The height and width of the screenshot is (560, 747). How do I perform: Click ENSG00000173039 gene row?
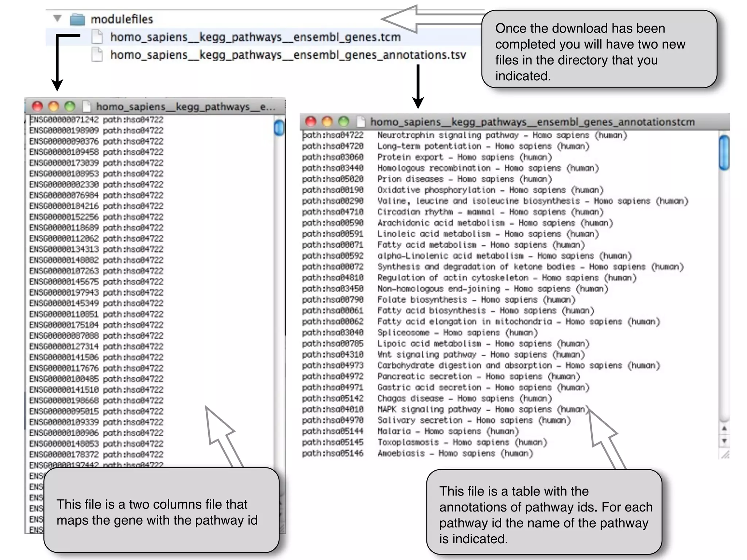coord(96,163)
